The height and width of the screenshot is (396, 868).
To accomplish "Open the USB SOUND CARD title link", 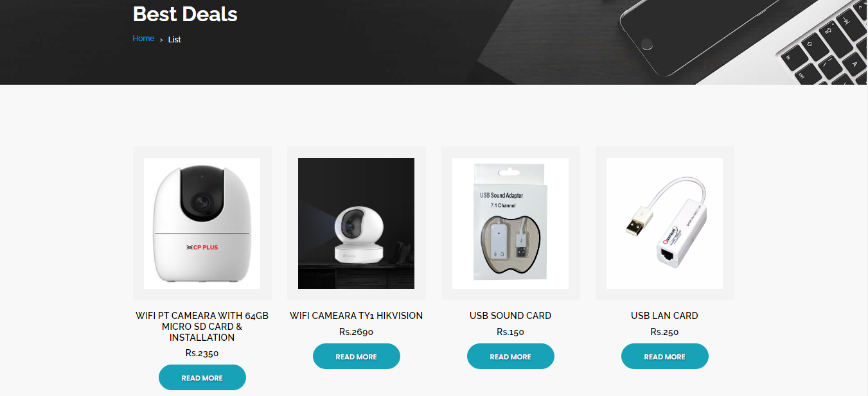I will point(510,316).
